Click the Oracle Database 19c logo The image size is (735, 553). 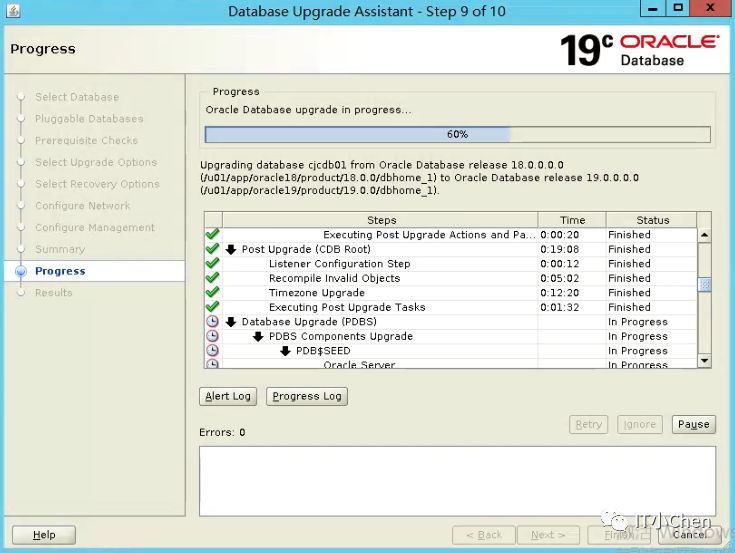coord(638,50)
